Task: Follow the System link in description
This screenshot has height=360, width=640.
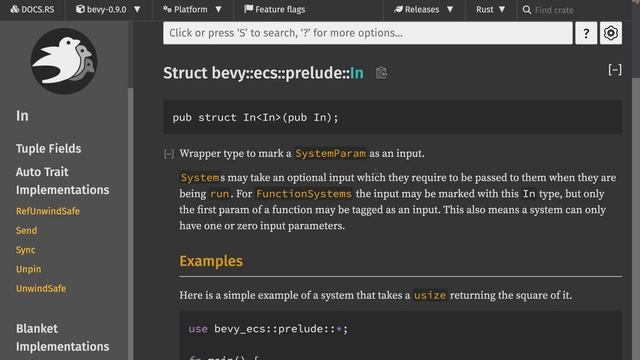Action: click(x=200, y=178)
